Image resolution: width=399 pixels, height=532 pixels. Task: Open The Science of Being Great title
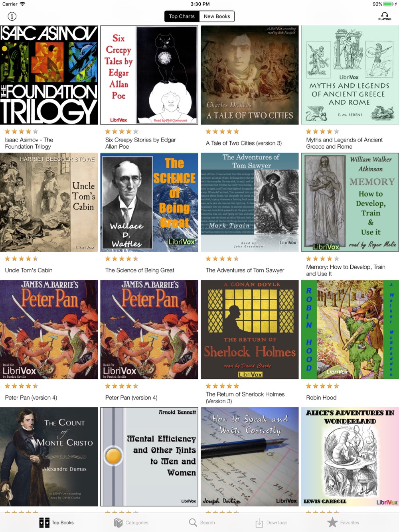140,270
